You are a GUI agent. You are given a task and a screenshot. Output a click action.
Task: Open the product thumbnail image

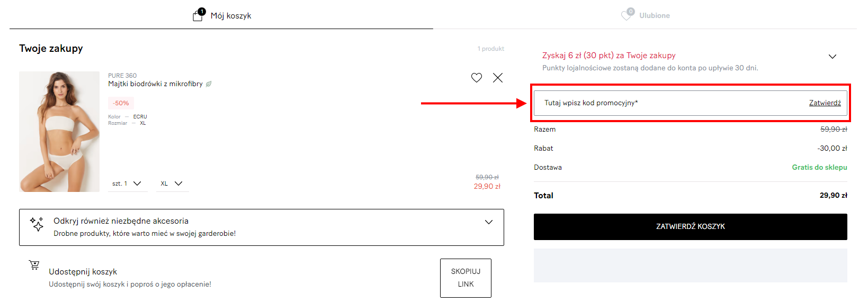59,132
